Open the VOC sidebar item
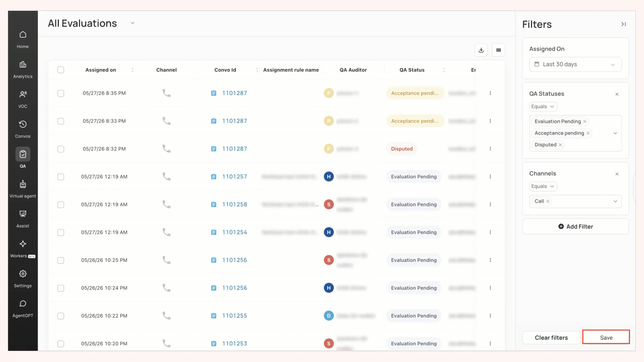This screenshot has height=362, width=644. tap(23, 99)
